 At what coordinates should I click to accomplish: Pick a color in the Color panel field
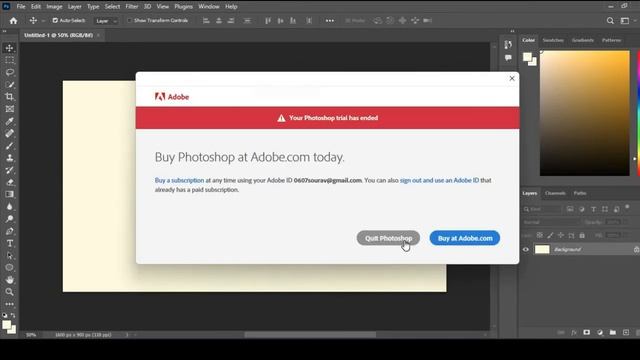584,113
